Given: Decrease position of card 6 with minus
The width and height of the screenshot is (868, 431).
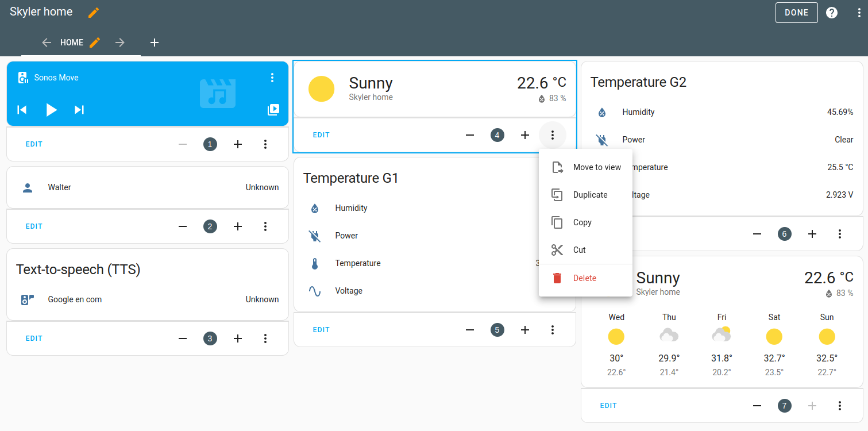Looking at the screenshot, I should pos(757,234).
